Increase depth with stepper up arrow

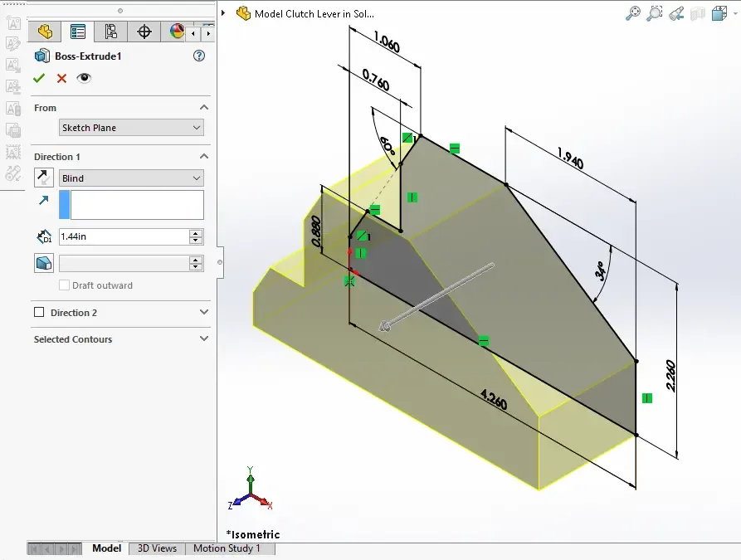(196, 233)
